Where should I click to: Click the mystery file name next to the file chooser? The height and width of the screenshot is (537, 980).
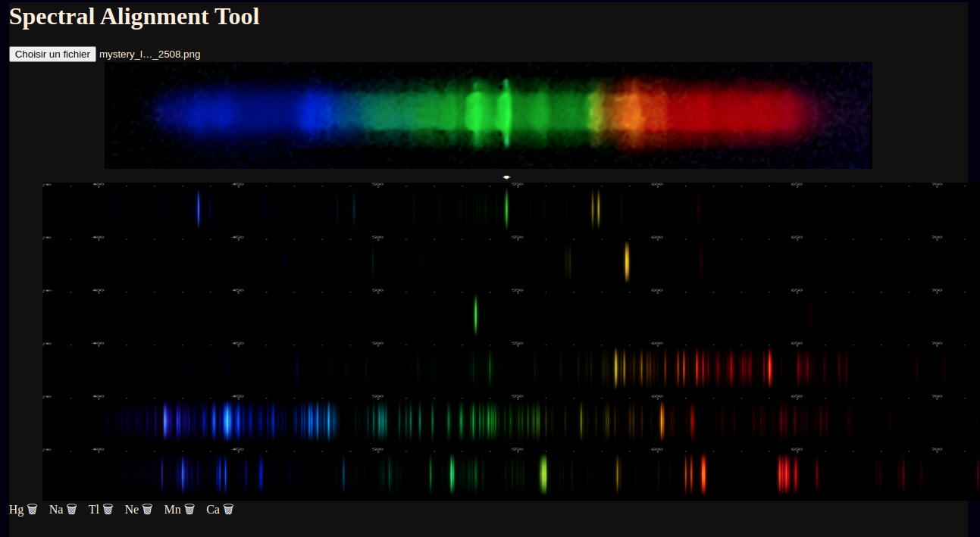tap(149, 54)
